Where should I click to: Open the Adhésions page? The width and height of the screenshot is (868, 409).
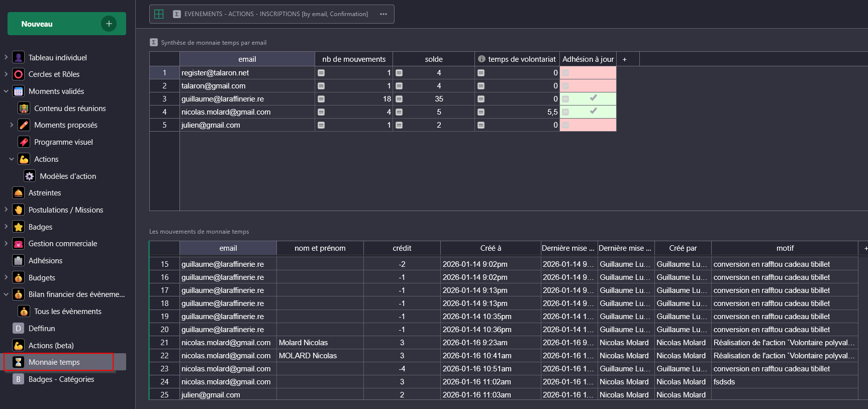point(45,261)
